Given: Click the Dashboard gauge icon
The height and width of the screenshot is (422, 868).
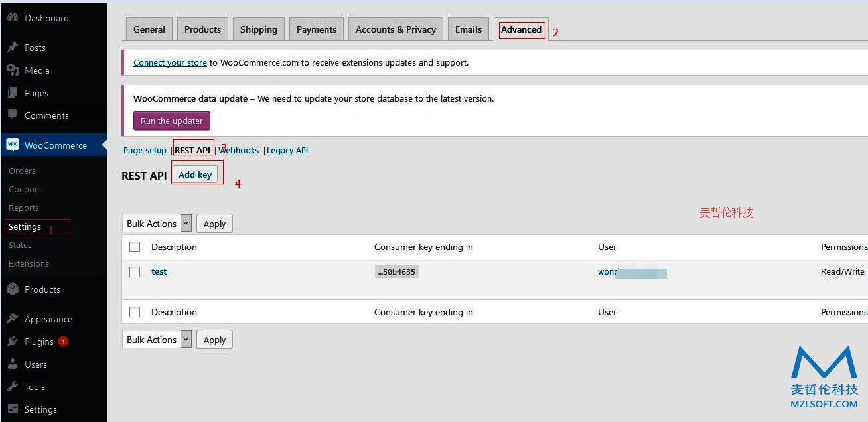Looking at the screenshot, I should pos(13,18).
